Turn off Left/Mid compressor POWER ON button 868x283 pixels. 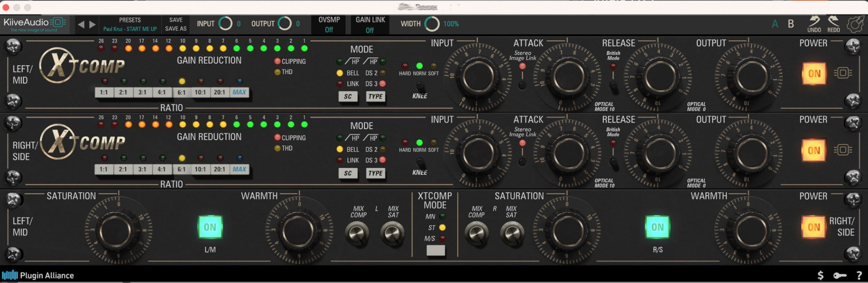[x=814, y=74]
